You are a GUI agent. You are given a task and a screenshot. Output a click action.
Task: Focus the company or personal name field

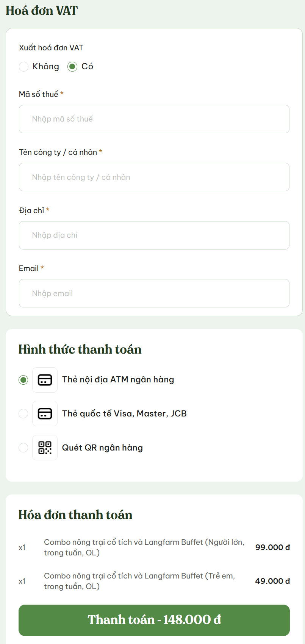pos(154,177)
